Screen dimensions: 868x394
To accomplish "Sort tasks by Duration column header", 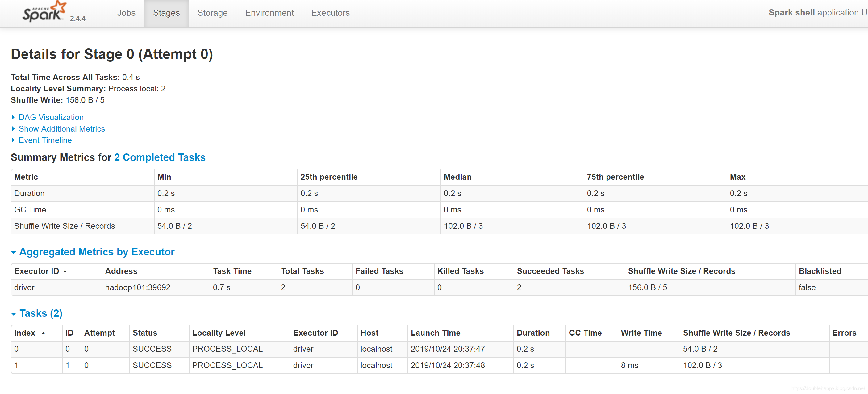I will coord(533,333).
